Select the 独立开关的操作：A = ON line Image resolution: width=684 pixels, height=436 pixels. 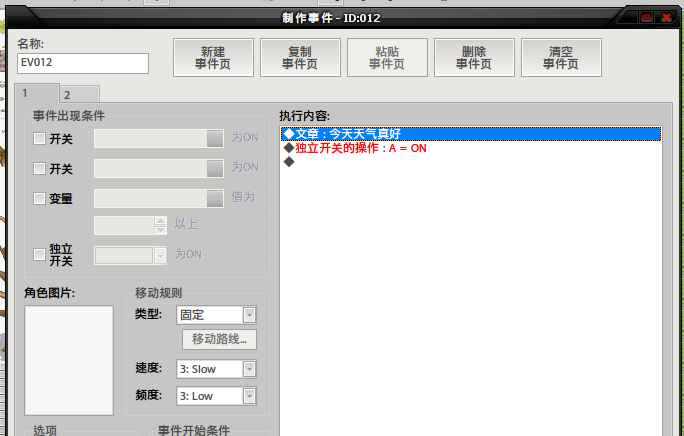471,148
